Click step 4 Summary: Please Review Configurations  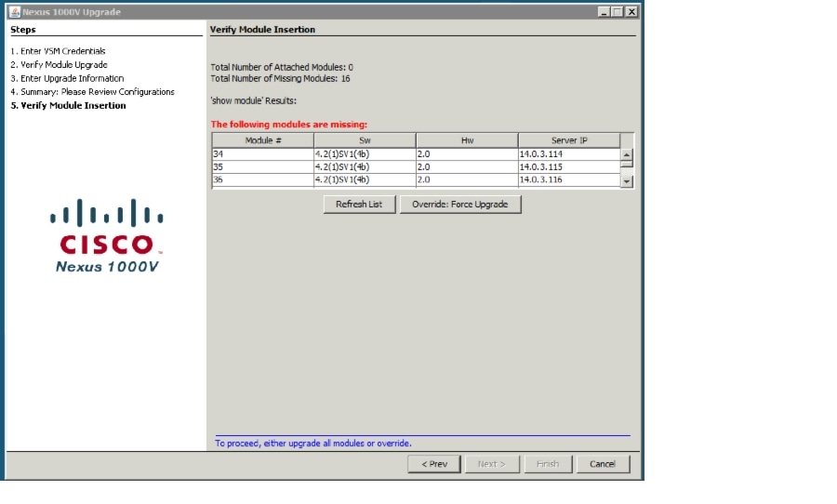tap(92, 92)
